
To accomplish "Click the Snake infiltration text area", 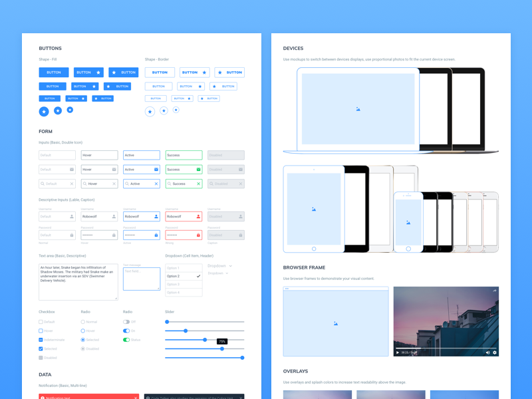I will (78, 282).
